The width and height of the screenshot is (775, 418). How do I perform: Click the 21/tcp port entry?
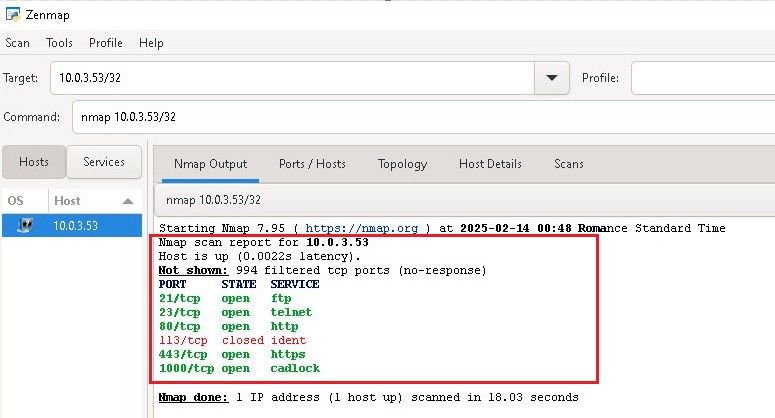179,298
